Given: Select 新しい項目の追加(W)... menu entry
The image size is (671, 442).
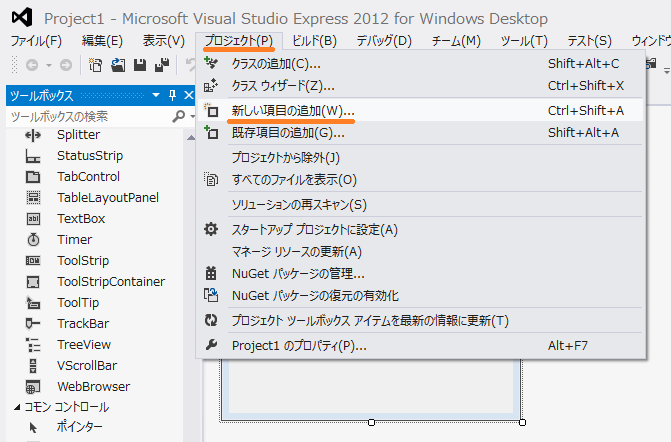Looking at the screenshot, I should pyautogui.click(x=420, y=111).
